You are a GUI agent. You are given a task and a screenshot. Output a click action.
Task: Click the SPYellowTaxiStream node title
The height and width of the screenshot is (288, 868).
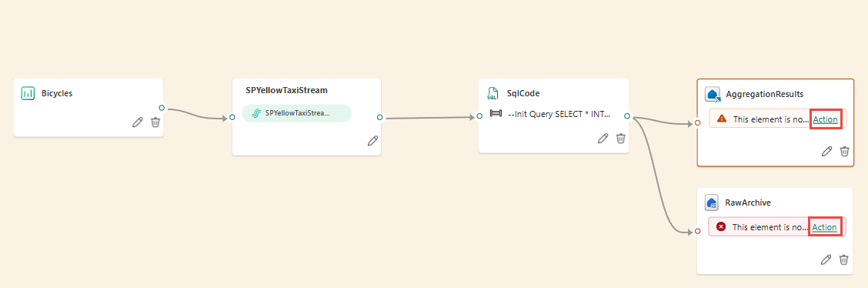click(287, 90)
